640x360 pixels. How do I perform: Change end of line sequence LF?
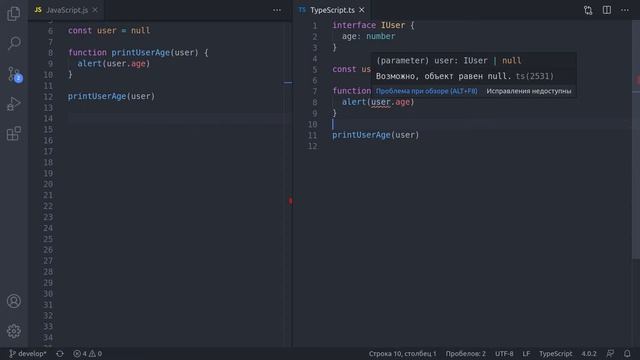click(526, 354)
